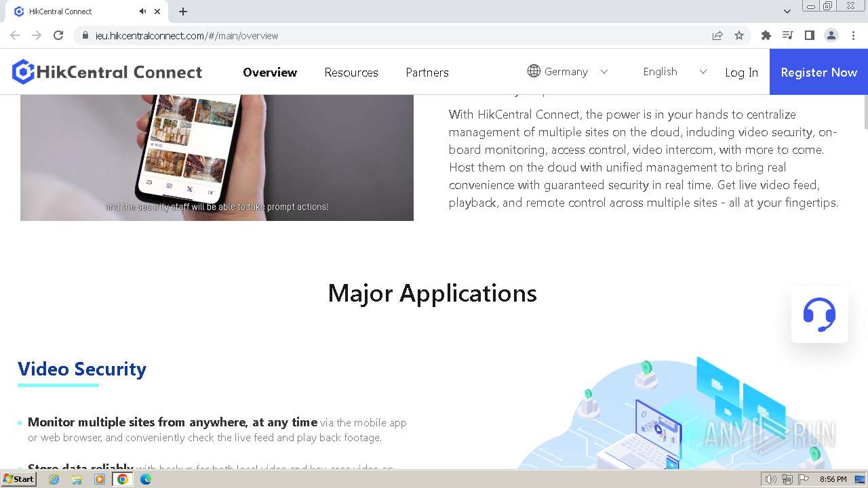868x488 pixels.
Task: Close the HikCentral Connect browser tab
Action: 158,12
